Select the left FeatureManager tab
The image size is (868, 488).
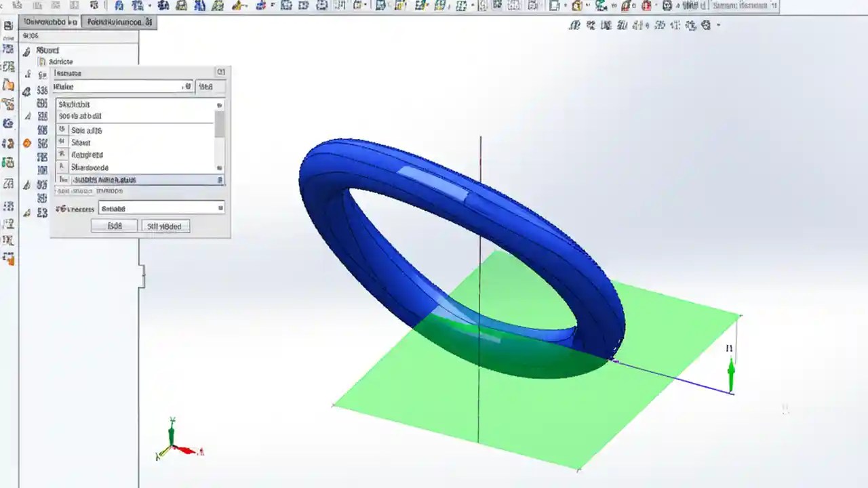point(47,22)
